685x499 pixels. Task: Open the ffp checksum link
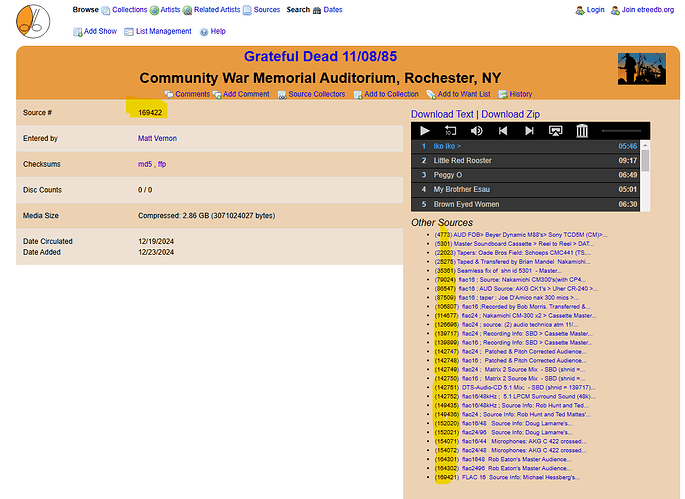pos(162,164)
